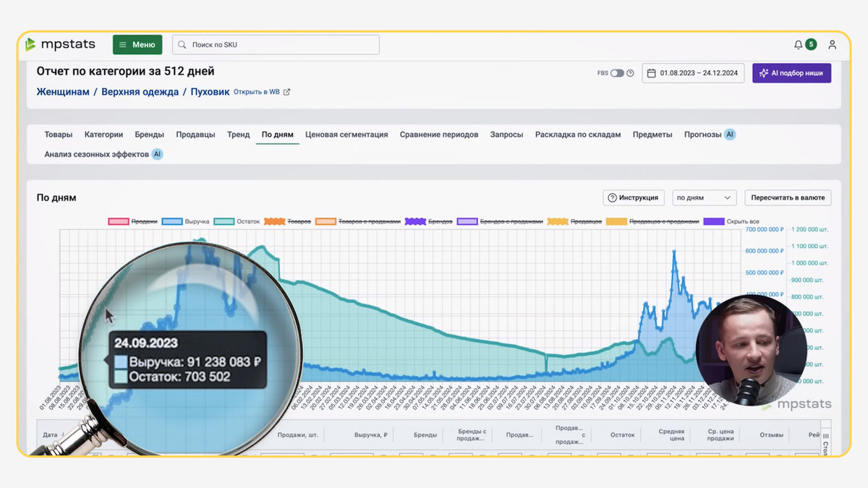868x488 pixels.
Task: Click the AI badge next to Прогнозы
Action: click(730, 134)
